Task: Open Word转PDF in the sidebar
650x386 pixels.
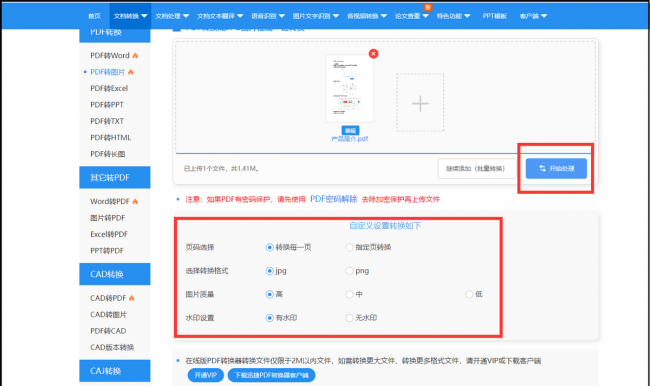Action: (x=110, y=201)
